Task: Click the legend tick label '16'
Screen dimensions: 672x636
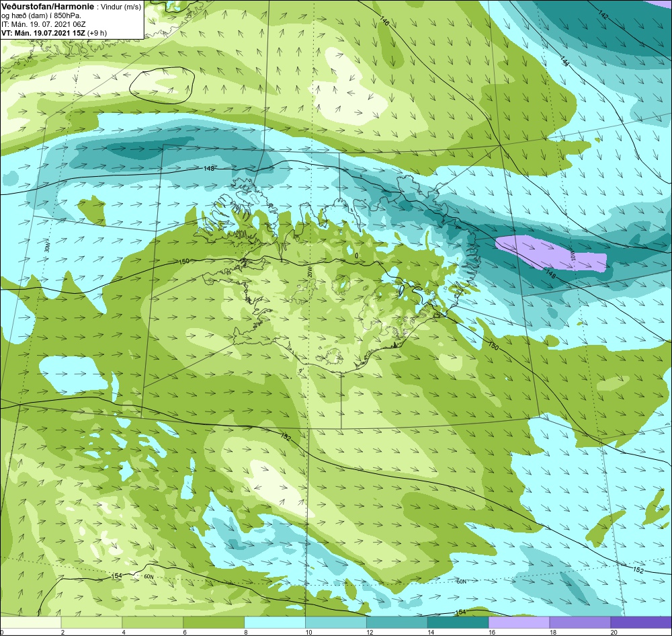Action: [x=492, y=632]
